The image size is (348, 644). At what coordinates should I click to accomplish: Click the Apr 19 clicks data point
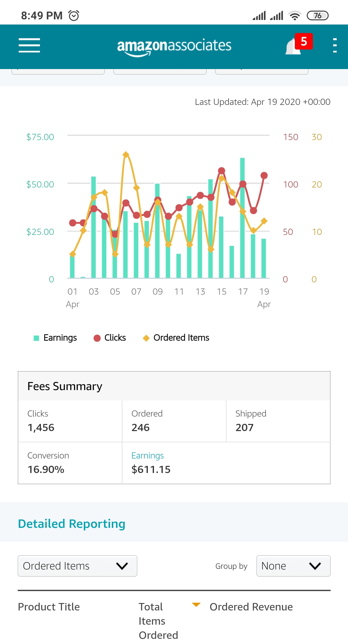tap(264, 176)
